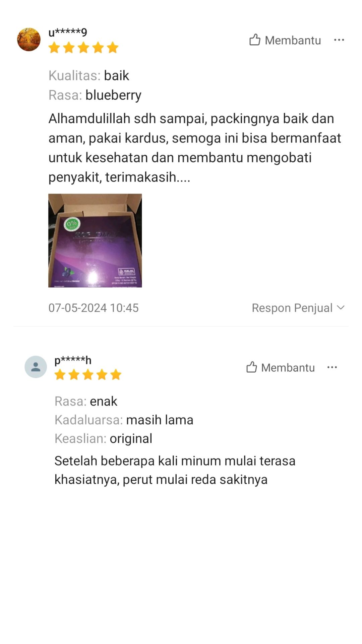This screenshot has height=644, width=362.
Task: Select review text about khasiatnya
Action: (x=175, y=470)
